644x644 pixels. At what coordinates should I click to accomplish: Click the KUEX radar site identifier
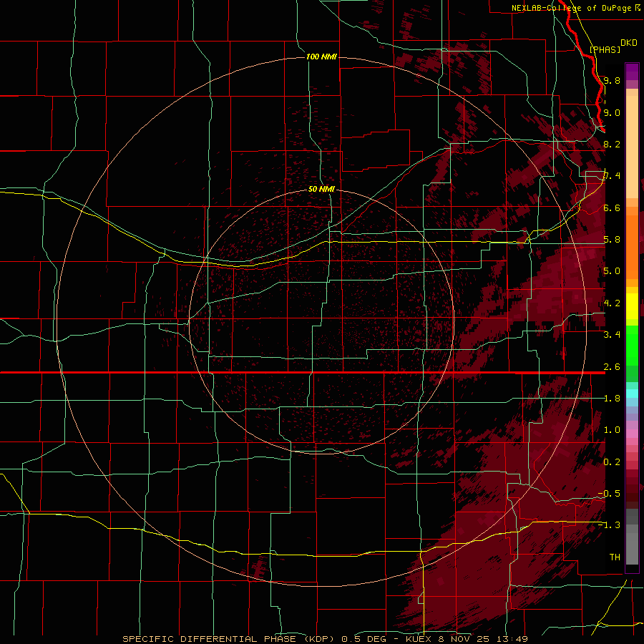(419, 639)
